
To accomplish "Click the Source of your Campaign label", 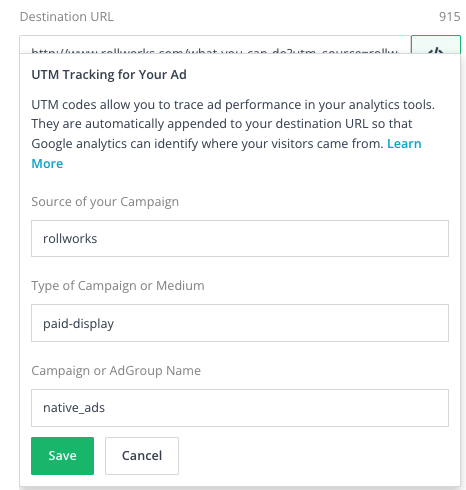I will [105, 202].
